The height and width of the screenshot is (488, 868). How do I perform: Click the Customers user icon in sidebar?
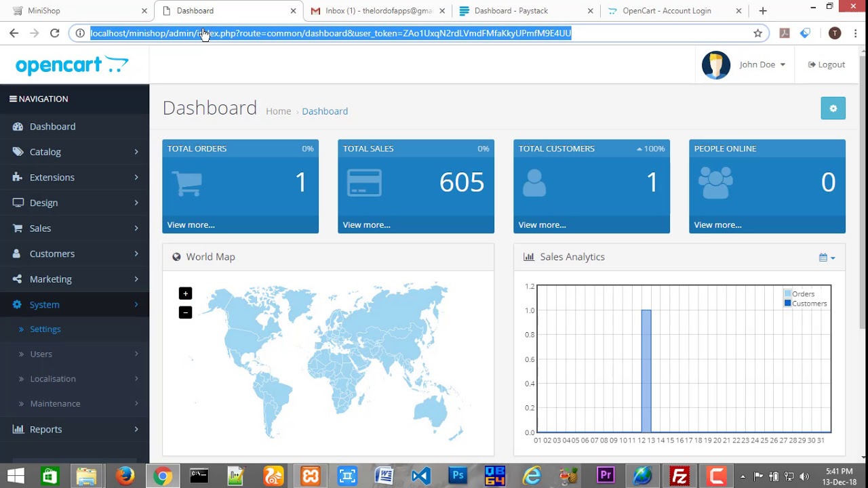18,253
